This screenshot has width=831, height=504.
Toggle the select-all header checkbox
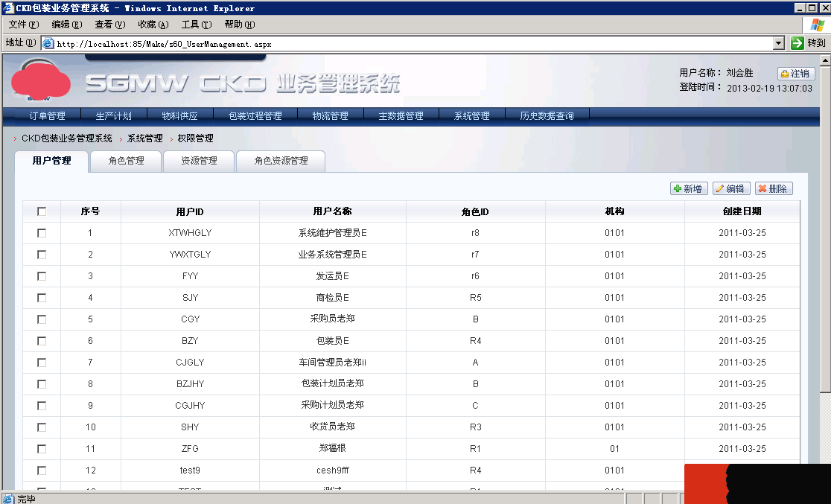(42, 211)
